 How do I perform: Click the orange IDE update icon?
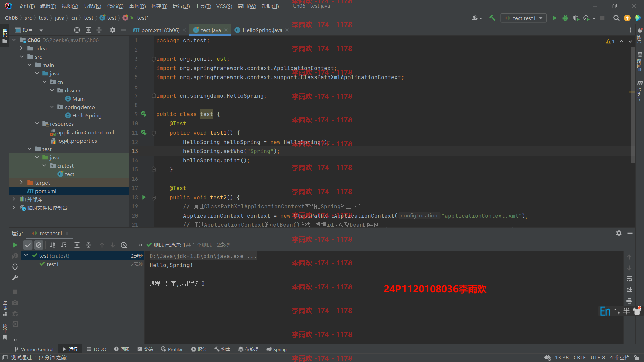(627, 18)
